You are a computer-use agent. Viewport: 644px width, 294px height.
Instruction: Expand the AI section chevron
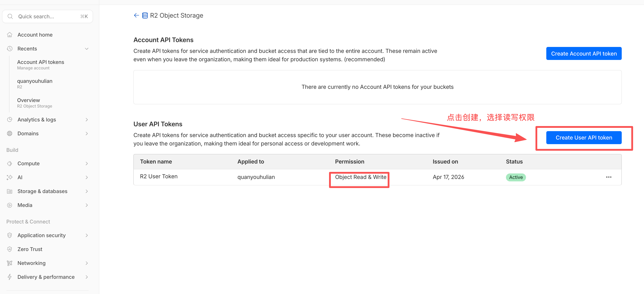click(x=86, y=177)
